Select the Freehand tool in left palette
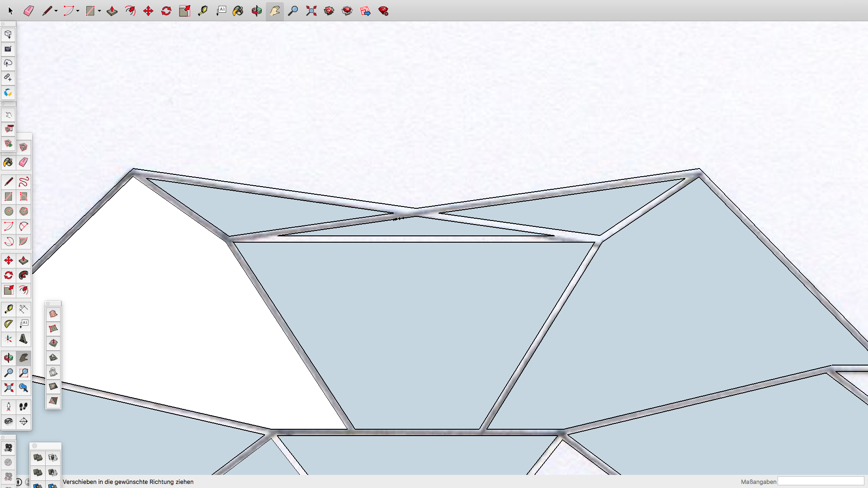868x488 pixels. tap(24, 182)
